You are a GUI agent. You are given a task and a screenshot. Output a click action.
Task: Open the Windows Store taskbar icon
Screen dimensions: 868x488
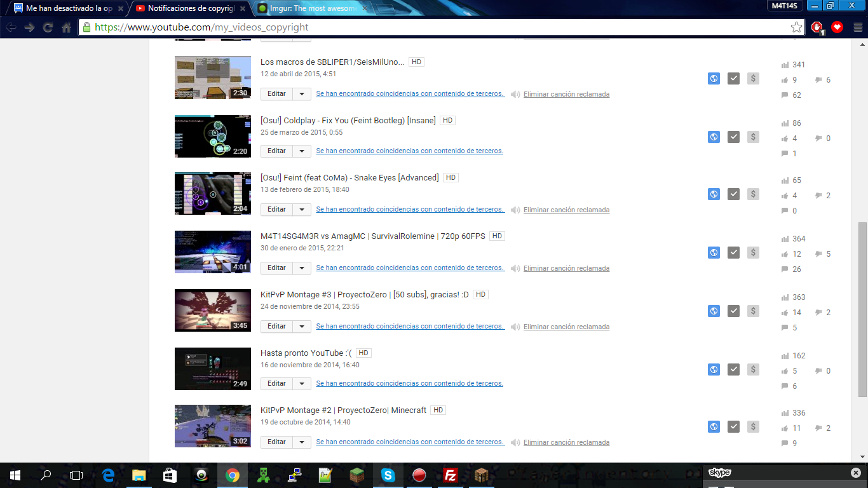coord(170,475)
